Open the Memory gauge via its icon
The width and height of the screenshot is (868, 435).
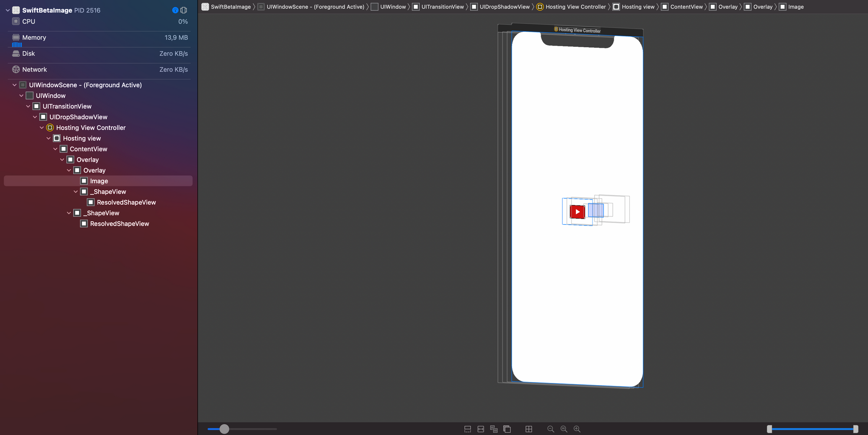[16, 37]
